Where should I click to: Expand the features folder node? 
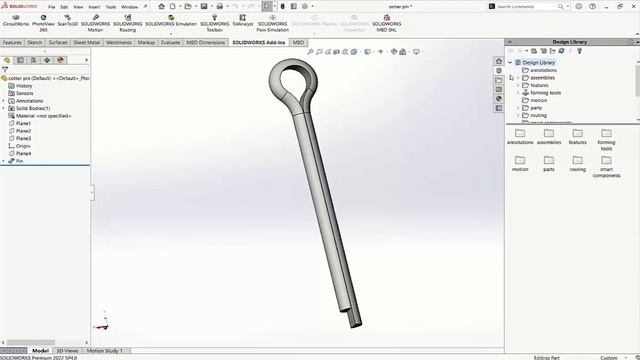point(518,85)
